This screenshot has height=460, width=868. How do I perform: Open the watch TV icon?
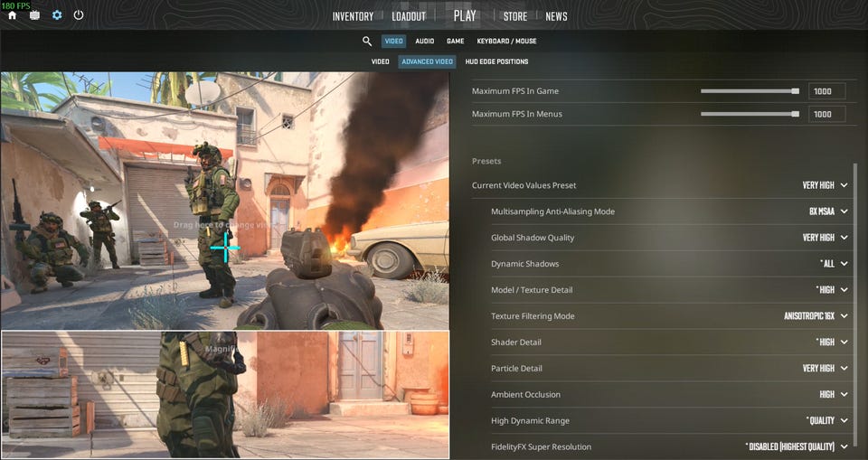34,15
